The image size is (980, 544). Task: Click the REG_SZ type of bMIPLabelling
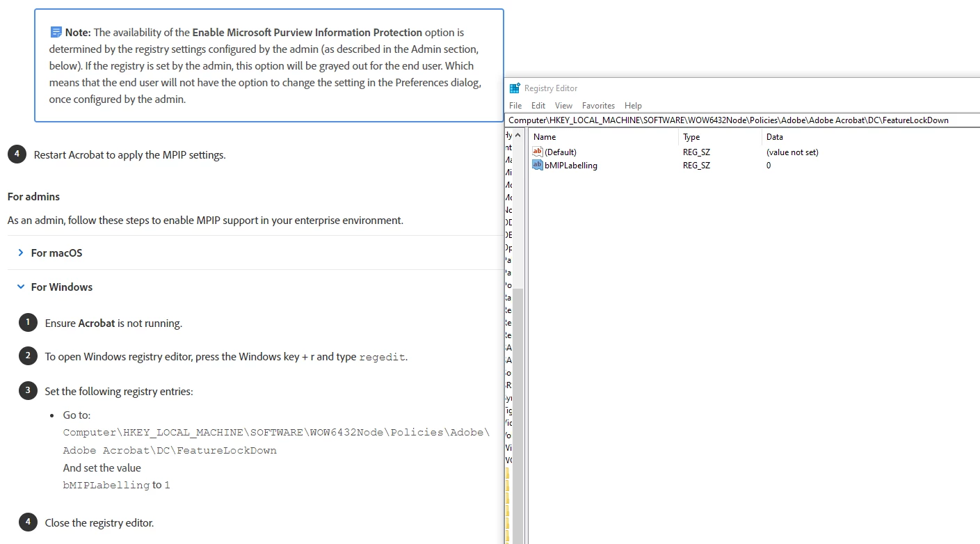click(696, 166)
